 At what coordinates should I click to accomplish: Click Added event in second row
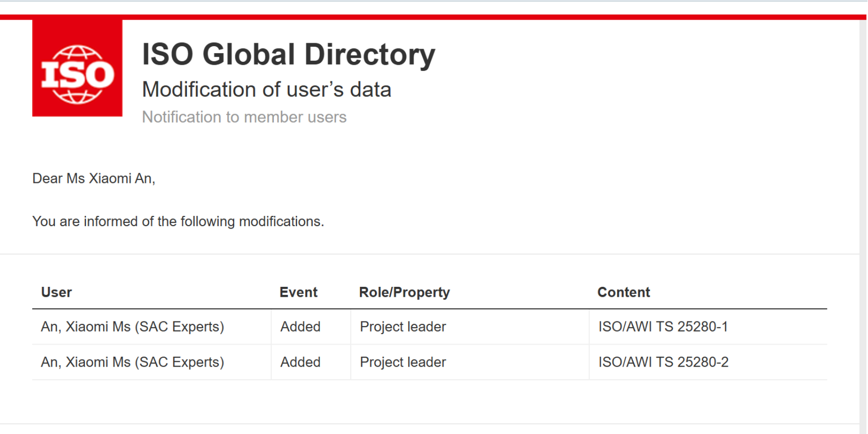300,362
